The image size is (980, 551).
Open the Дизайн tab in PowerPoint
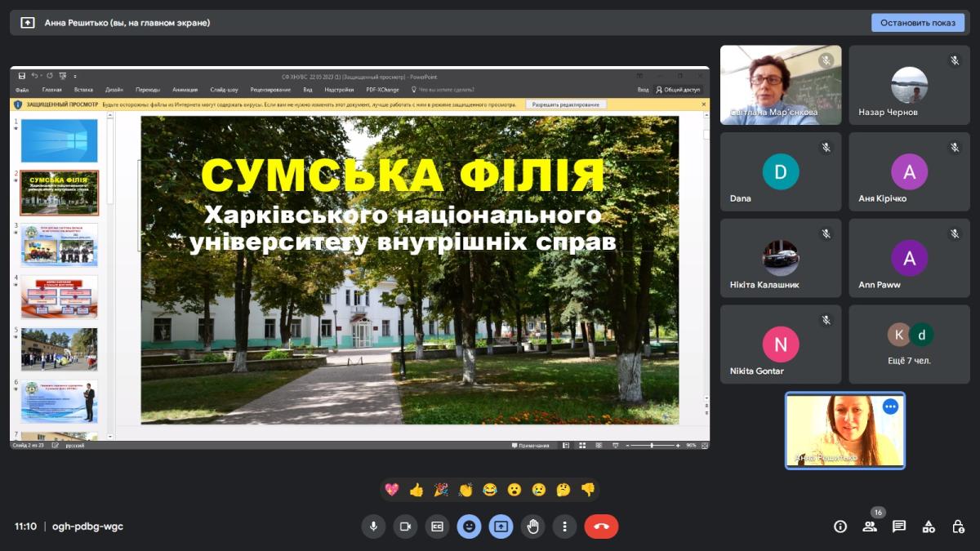(114, 90)
